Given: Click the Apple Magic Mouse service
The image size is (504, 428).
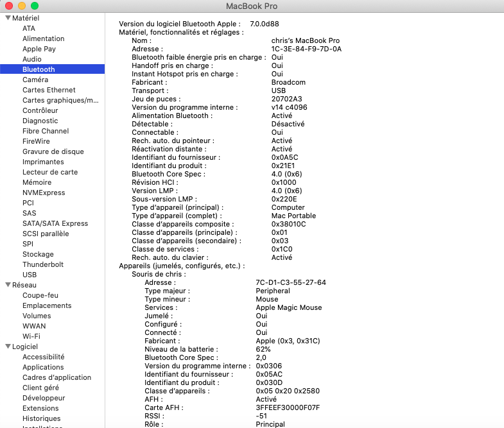Looking at the screenshot, I should (x=289, y=307).
